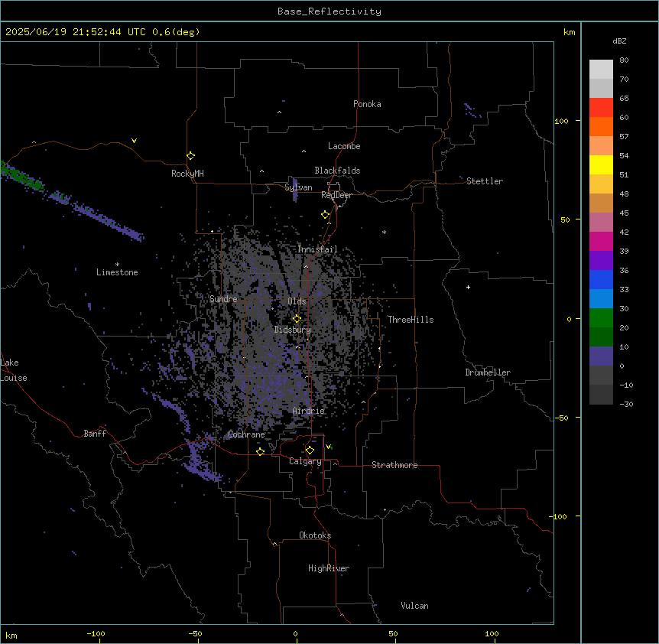The height and width of the screenshot is (644, 659).
Task: Select the caret marker west of Ponoka
Action: [279, 112]
